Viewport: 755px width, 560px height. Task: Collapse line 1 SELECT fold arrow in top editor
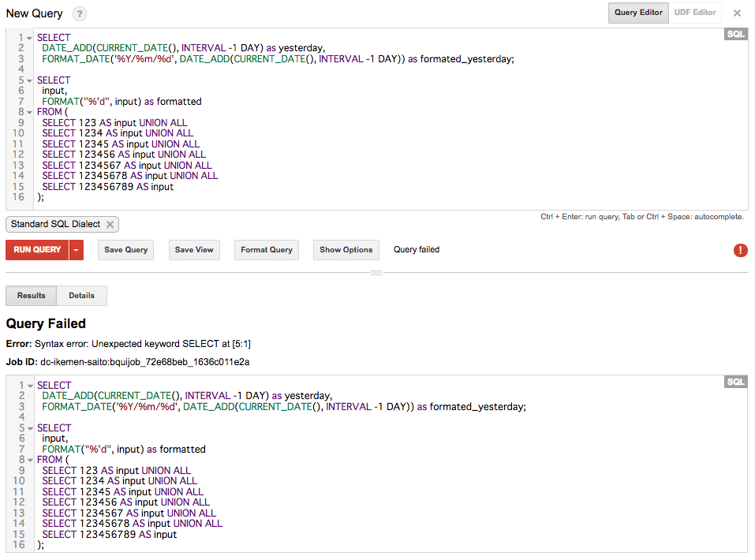tap(29, 38)
